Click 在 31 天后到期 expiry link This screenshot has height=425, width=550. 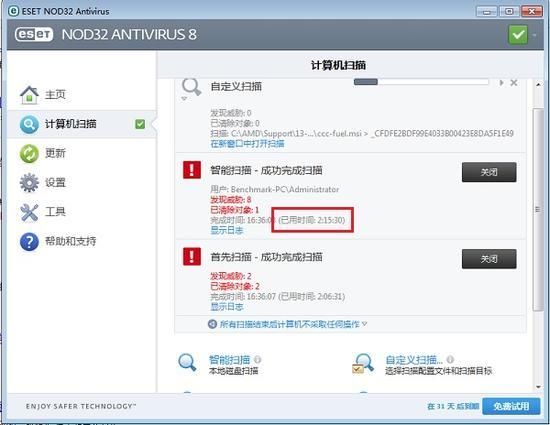453,406
